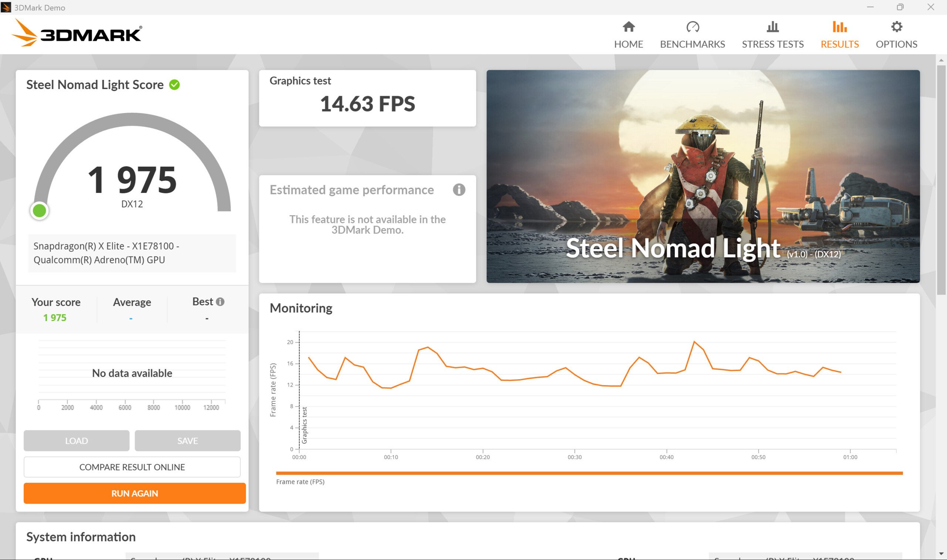The height and width of the screenshot is (560, 947).
Task: Go to Stress Tests bar-chart icon
Action: pyautogui.click(x=772, y=27)
